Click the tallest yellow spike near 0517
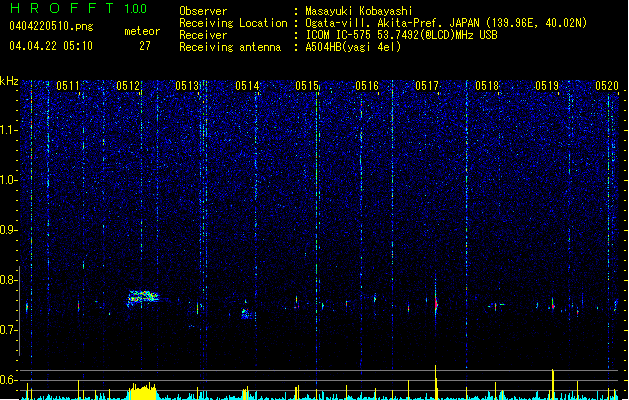 (x=436, y=382)
